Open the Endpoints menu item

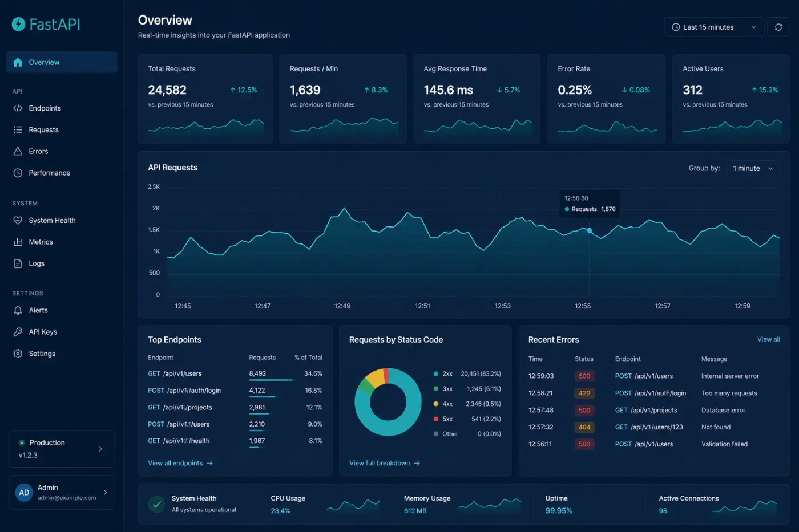(62, 108)
